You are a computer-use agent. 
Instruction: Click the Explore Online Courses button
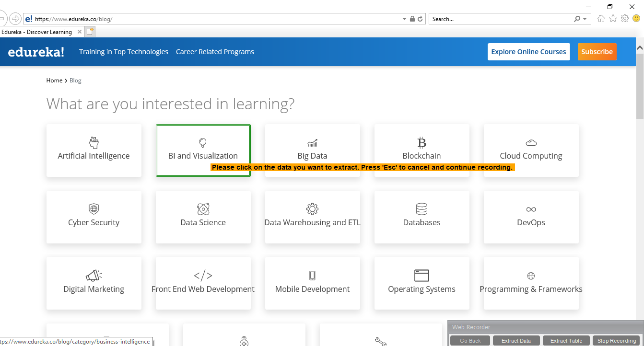click(x=528, y=52)
